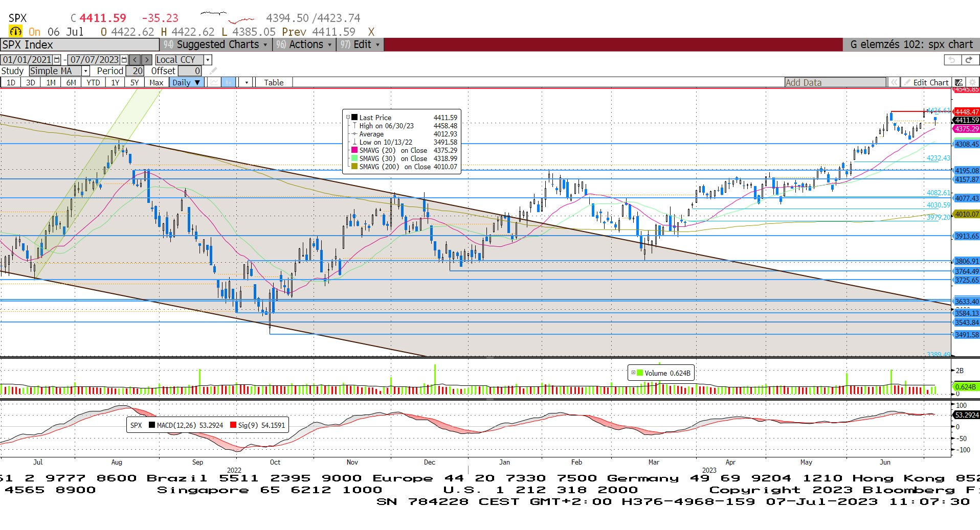Click the 4448.47 red price axis label

[x=967, y=112]
